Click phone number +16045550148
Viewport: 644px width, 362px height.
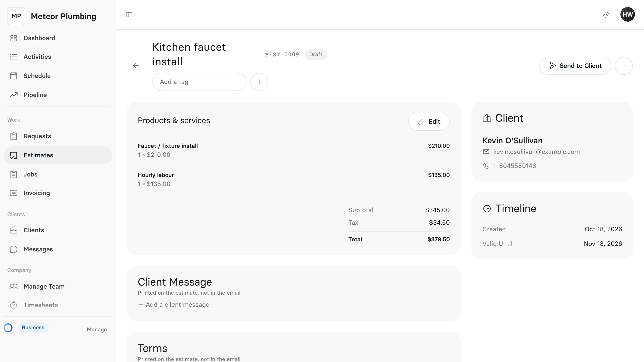(514, 166)
